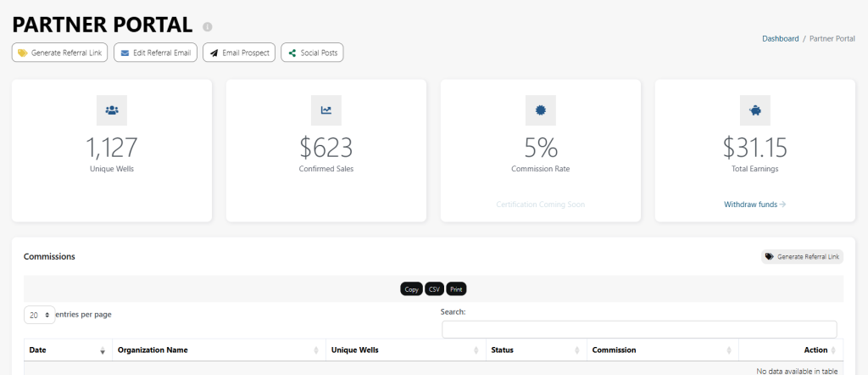868x375 pixels.
Task: Open the entries per page dropdown
Action: click(x=39, y=315)
